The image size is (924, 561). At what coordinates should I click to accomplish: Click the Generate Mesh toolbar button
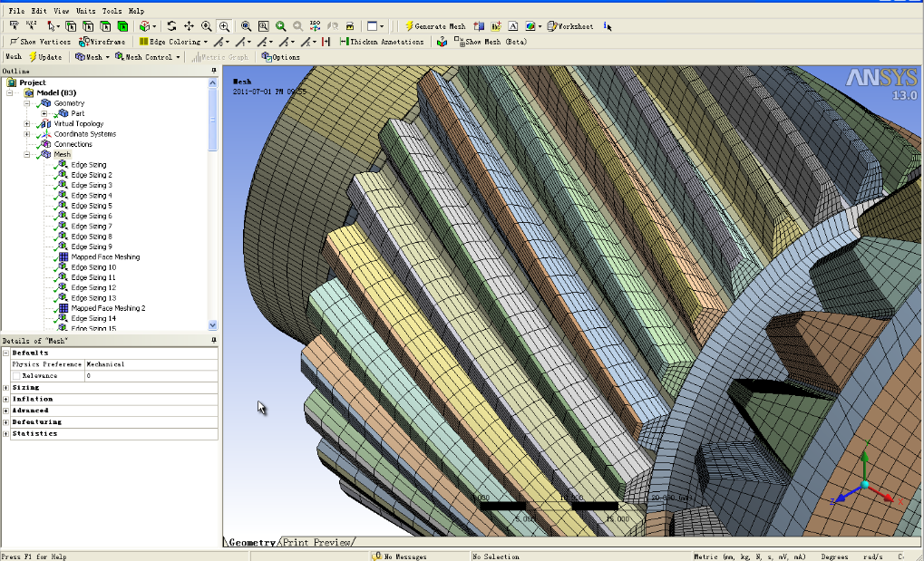coord(435,26)
